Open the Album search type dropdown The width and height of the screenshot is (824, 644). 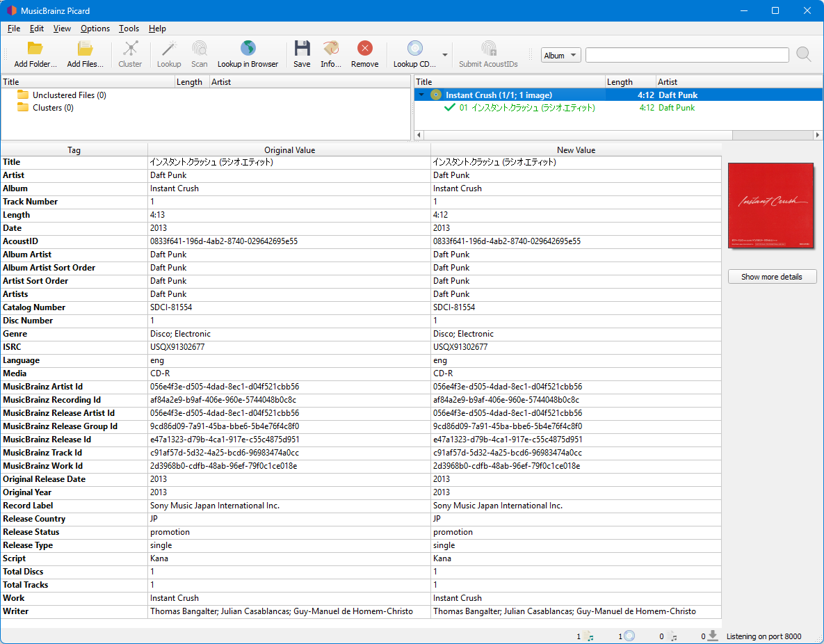[x=560, y=56]
